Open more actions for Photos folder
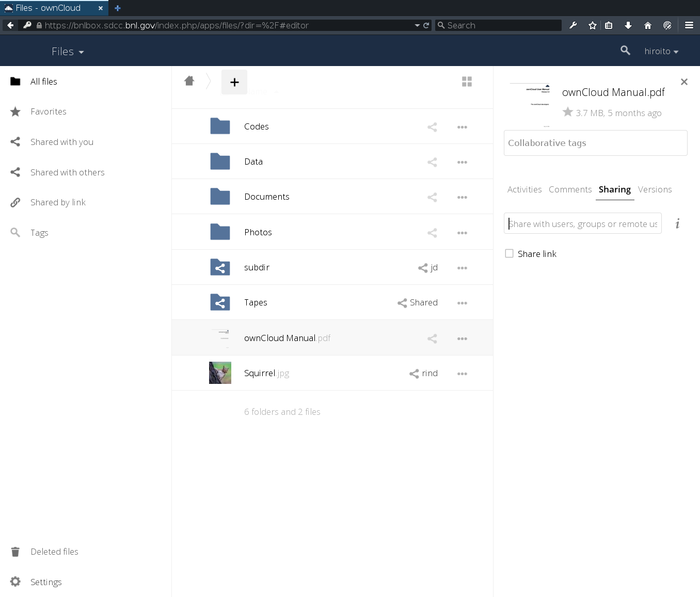 (x=462, y=233)
